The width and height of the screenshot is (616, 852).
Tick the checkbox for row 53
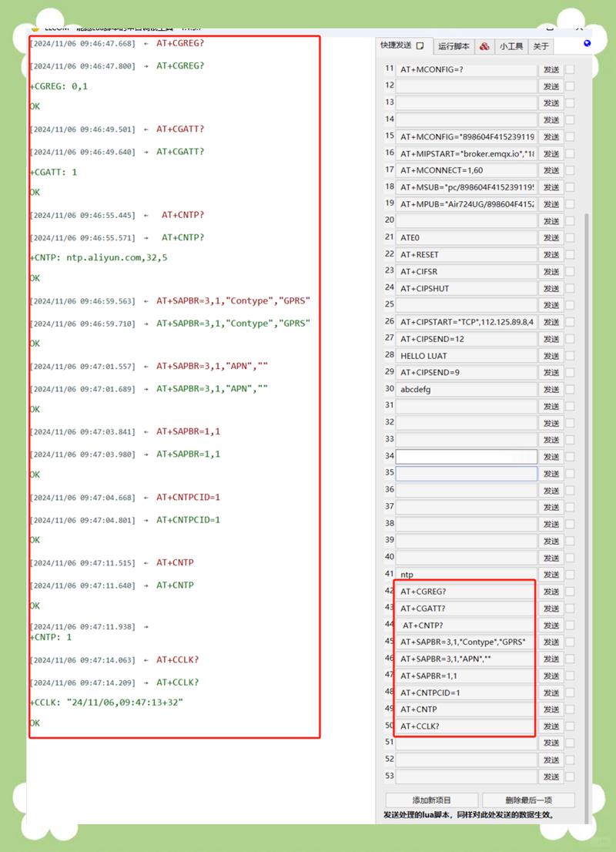click(x=570, y=777)
